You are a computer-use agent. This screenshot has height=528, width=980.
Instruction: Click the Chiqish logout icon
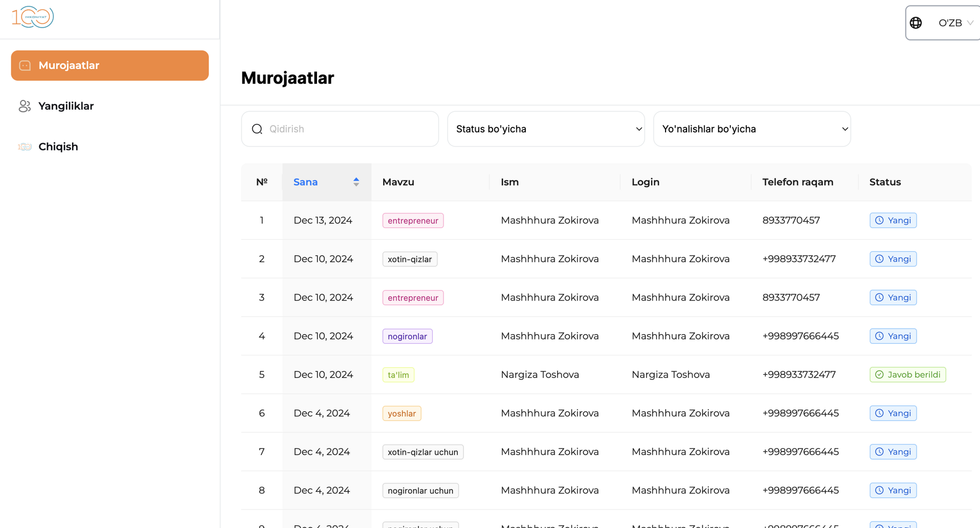tap(24, 147)
